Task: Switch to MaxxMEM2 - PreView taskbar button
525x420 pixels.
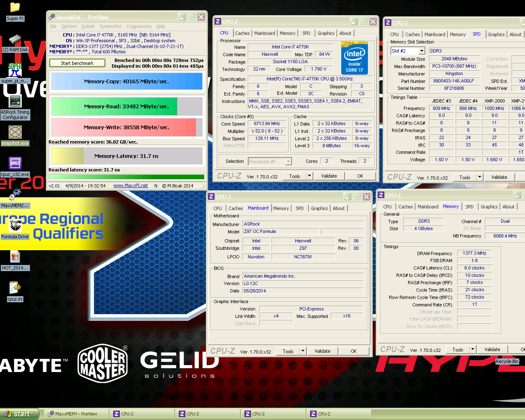Action: coord(76,414)
